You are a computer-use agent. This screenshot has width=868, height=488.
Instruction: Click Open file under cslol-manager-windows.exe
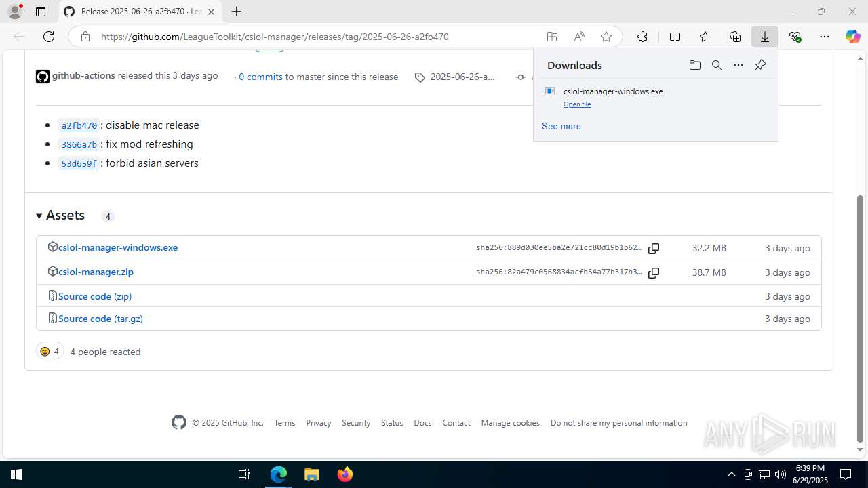(577, 104)
